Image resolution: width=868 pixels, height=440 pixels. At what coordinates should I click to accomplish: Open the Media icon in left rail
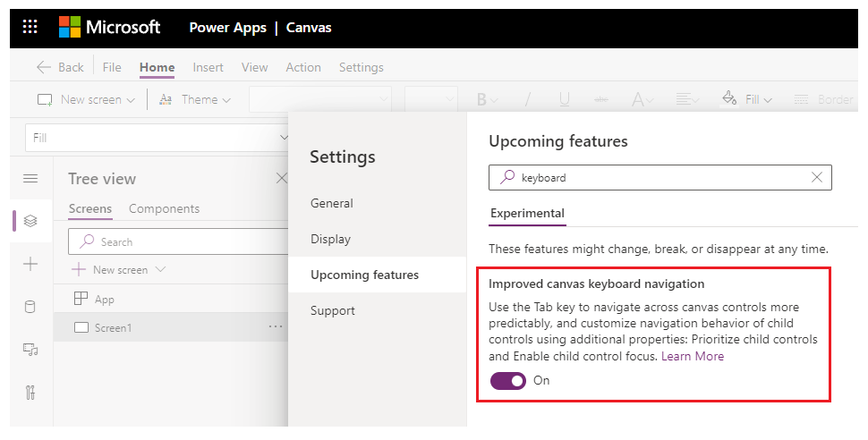(30, 350)
